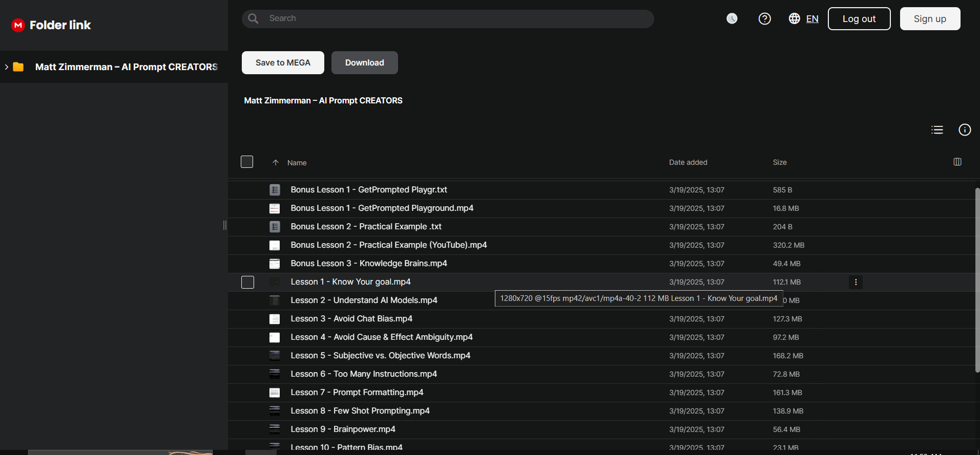The width and height of the screenshot is (980, 455).
Task: Click the globe language icon
Action: click(794, 18)
